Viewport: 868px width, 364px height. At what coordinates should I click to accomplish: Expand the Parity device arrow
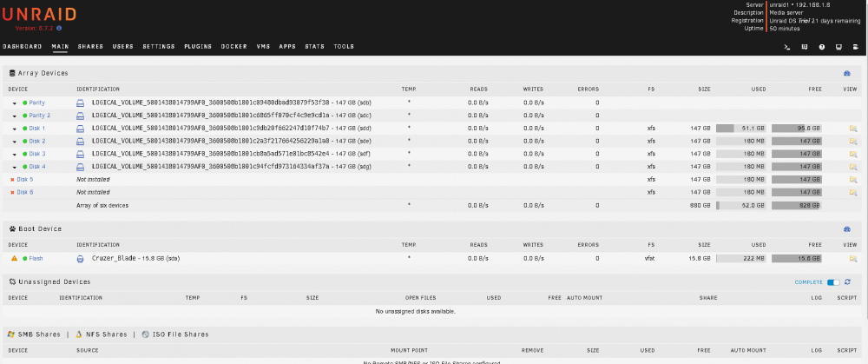(15, 103)
